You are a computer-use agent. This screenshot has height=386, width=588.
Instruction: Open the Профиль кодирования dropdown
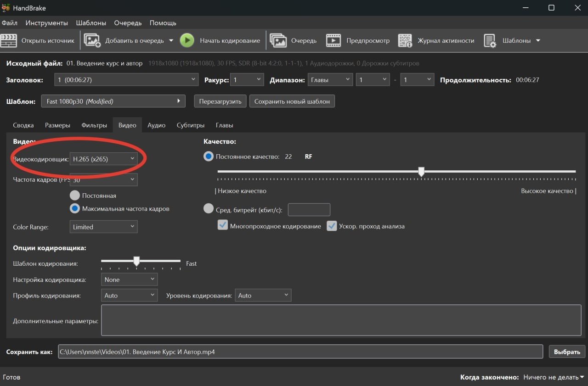coord(129,296)
